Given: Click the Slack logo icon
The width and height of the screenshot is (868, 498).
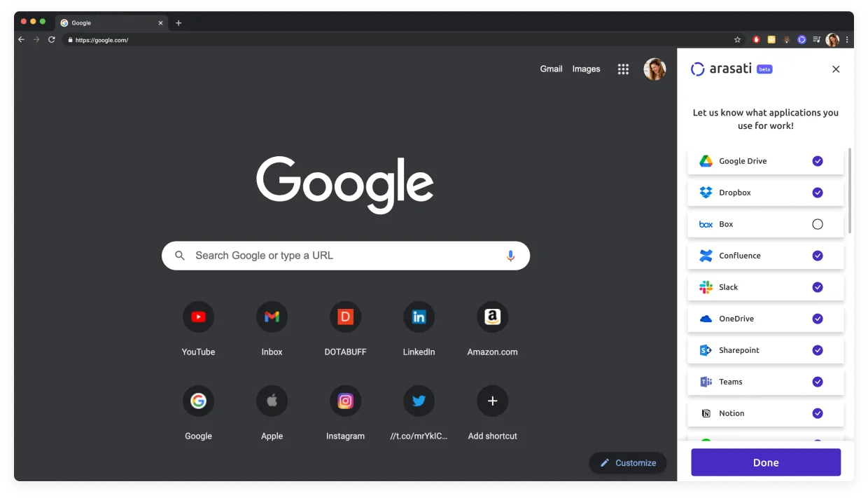Looking at the screenshot, I should (706, 287).
